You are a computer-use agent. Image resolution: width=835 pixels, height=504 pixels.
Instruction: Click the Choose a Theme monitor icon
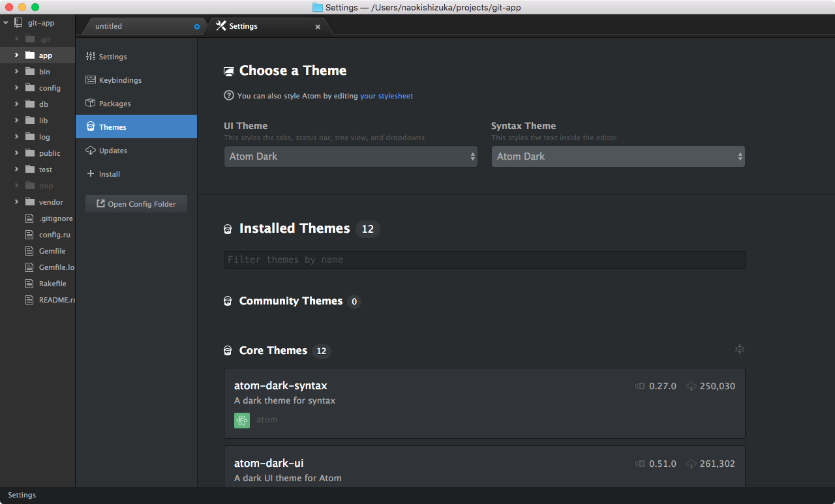(x=229, y=72)
